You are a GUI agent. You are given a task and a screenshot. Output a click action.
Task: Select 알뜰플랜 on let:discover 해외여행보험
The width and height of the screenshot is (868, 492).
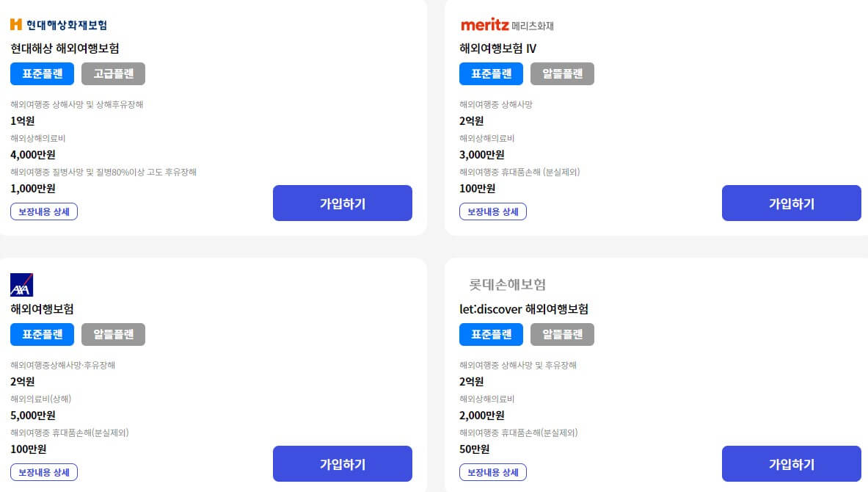pos(562,334)
